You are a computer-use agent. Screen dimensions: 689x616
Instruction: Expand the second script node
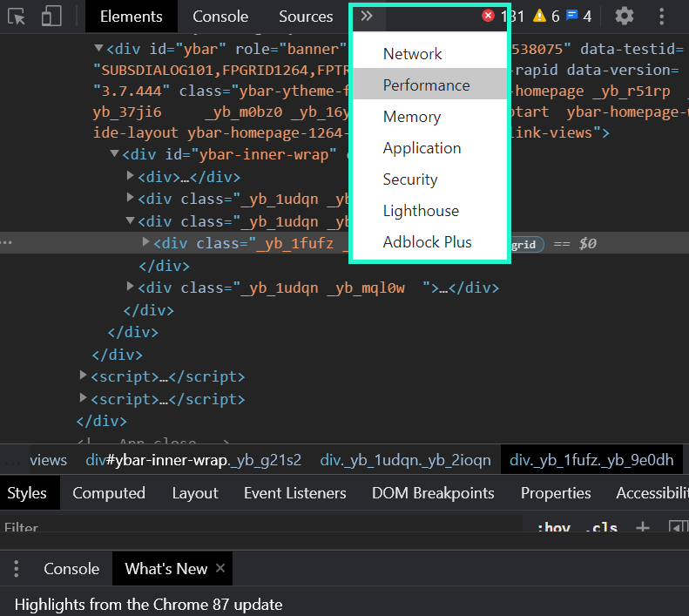coord(83,397)
